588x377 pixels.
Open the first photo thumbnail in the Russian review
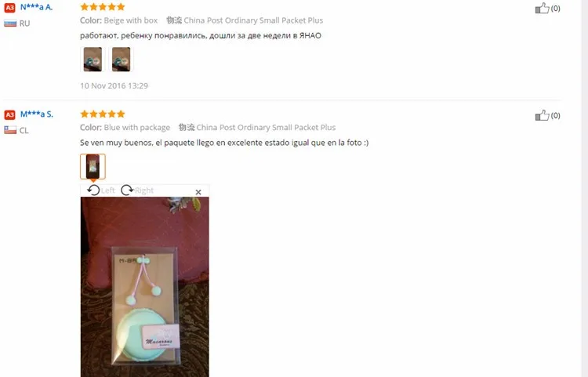(x=93, y=60)
